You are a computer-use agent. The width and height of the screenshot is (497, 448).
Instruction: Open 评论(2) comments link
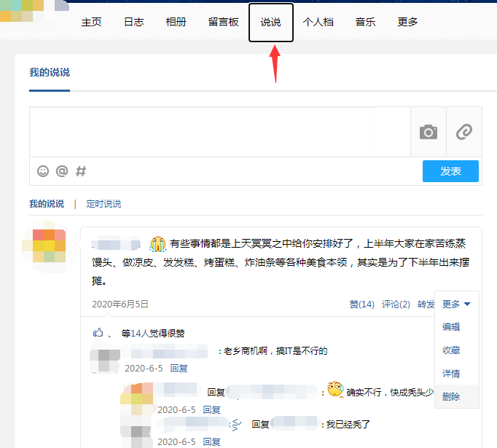click(x=396, y=304)
